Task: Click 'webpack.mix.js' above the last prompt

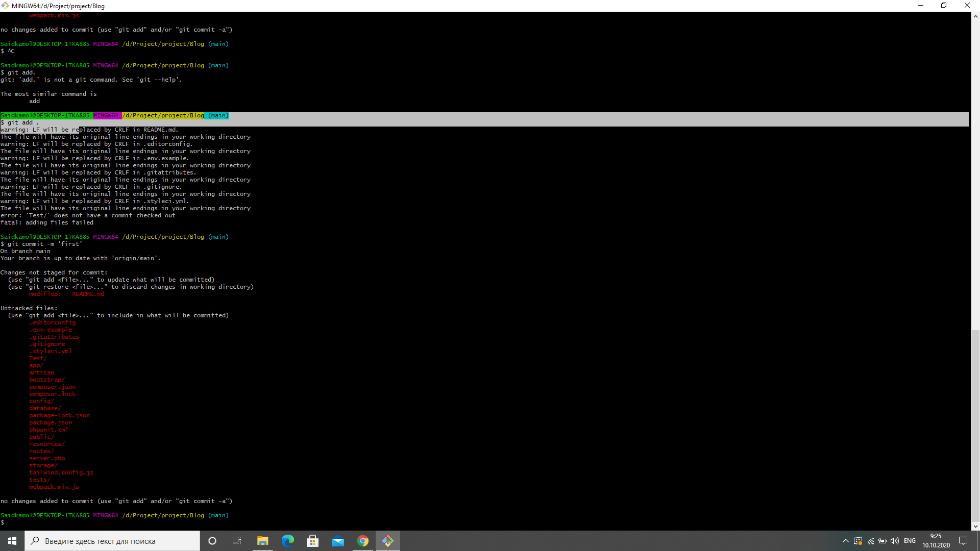Action: [54, 487]
